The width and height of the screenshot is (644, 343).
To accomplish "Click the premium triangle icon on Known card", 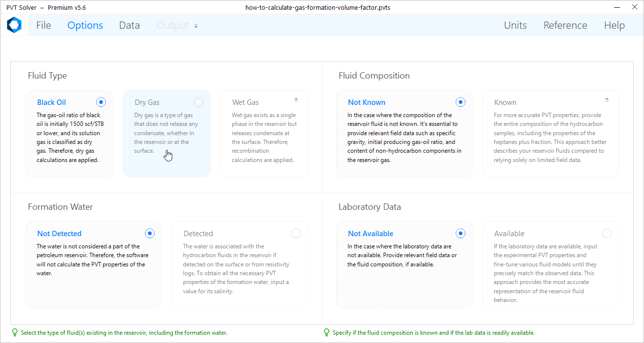I will (607, 100).
